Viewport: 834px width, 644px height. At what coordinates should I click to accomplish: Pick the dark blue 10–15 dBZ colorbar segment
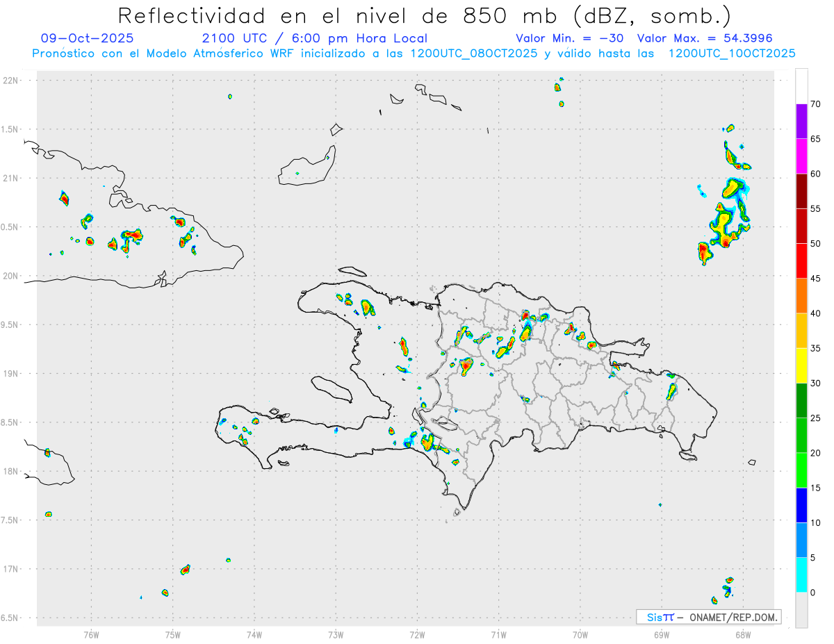[x=802, y=505]
